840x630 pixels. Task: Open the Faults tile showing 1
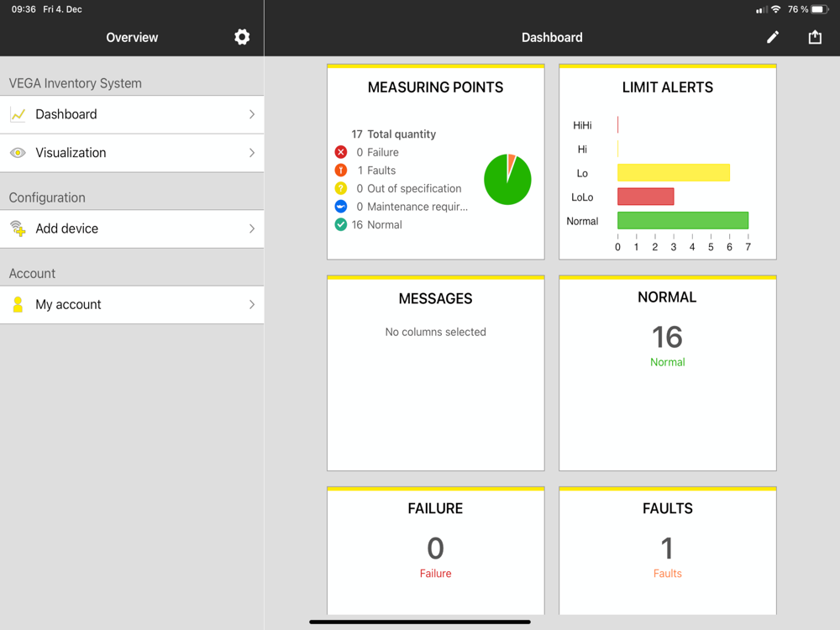click(668, 551)
